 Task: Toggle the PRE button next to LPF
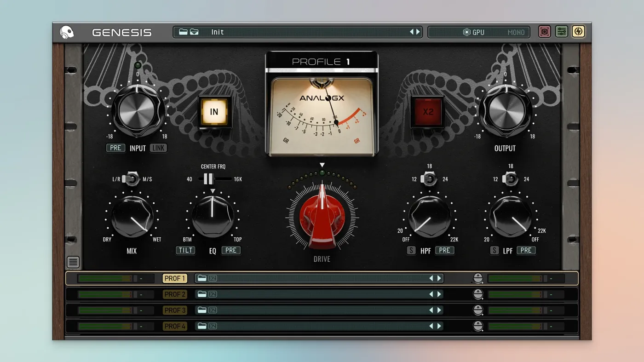[x=526, y=250]
